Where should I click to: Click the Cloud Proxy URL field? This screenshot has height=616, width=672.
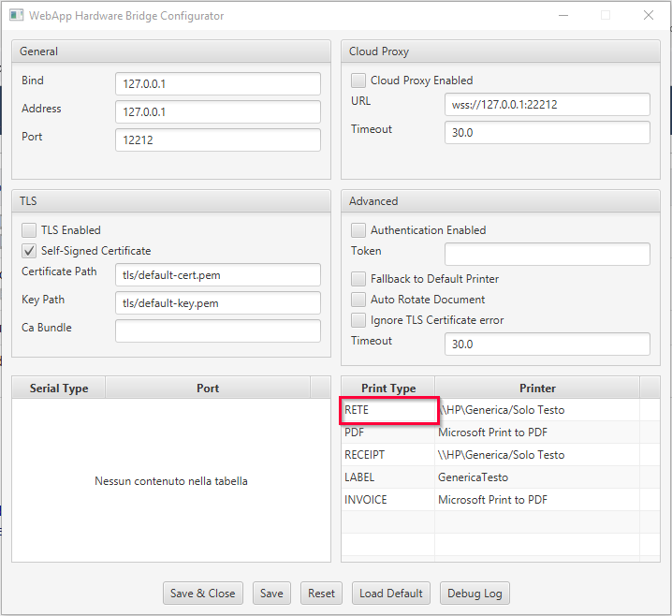(x=547, y=105)
